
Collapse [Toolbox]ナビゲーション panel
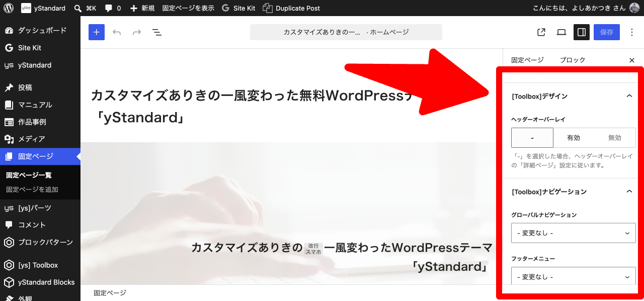(x=572, y=191)
